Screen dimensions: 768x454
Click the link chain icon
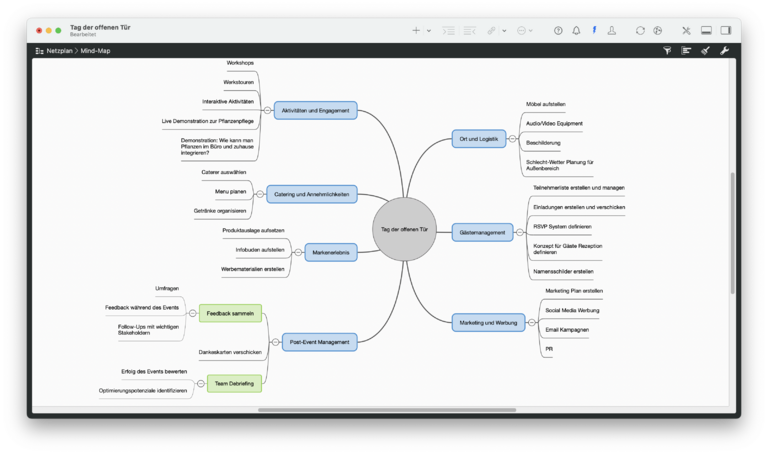491,31
